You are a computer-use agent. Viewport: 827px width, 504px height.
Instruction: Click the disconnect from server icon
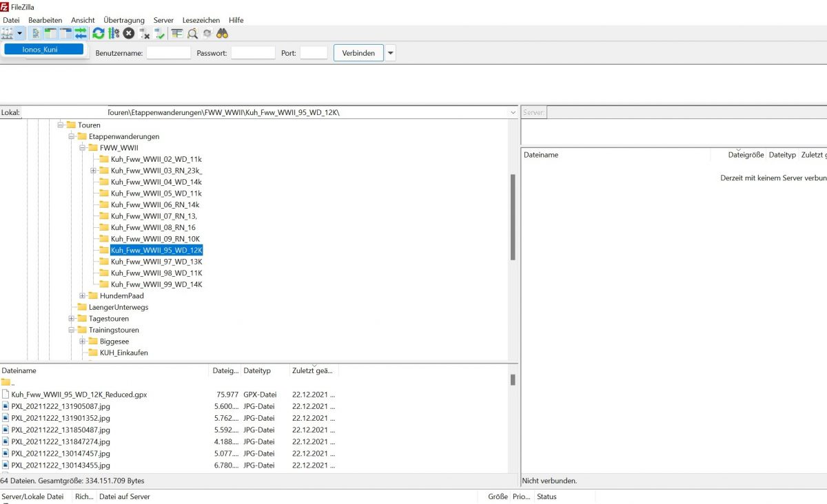[x=144, y=33]
